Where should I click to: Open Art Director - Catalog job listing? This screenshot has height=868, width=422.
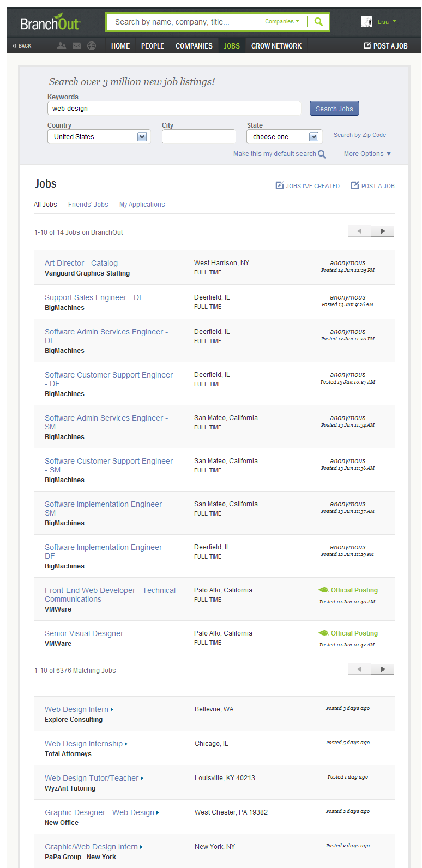pyautogui.click(x=81, y=263)
